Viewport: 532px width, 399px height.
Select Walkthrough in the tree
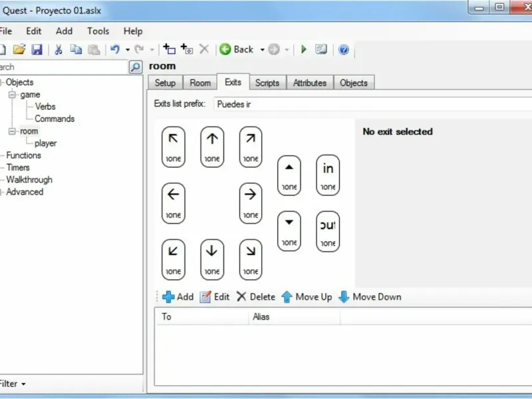(x=29, y=180)
